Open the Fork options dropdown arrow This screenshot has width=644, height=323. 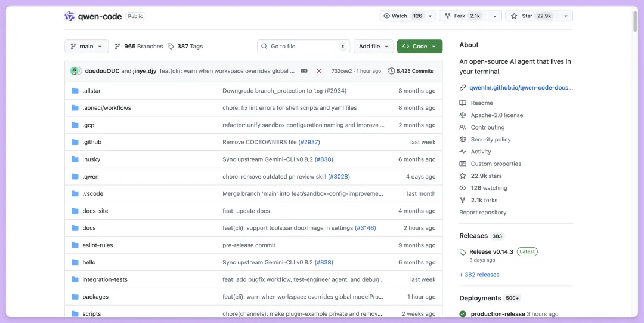pyautogui.click(x=495, y=16)
